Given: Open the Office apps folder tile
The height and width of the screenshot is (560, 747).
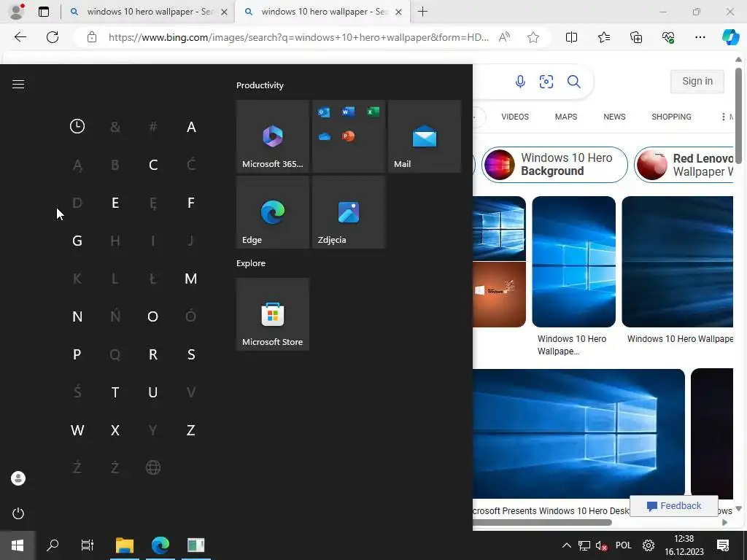Looking at the screenshot, I should pyautogui.click(x=349, y=136).
